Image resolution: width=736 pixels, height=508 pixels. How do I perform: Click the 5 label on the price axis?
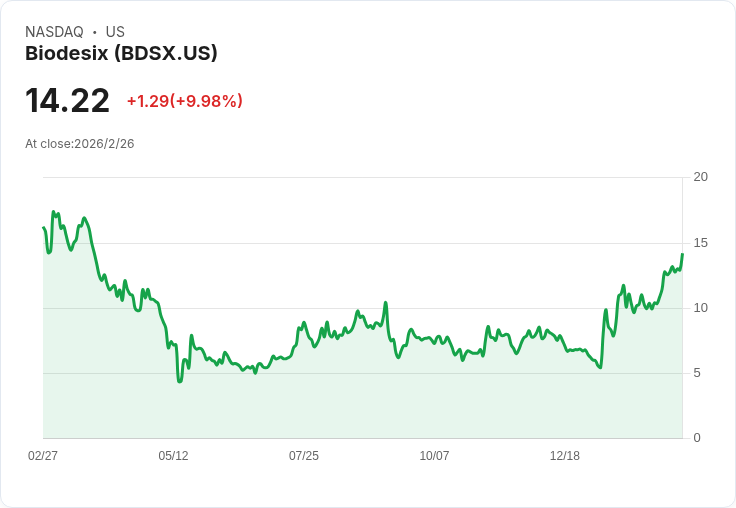[697, 373]
